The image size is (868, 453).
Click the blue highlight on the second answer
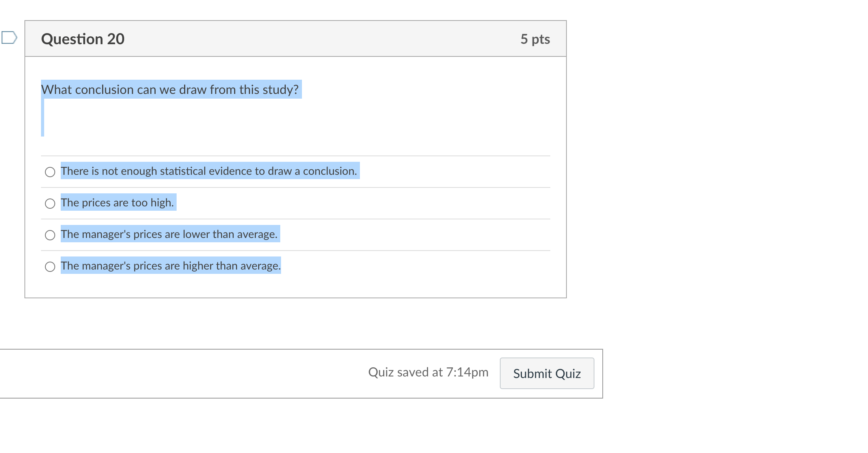point(117,202)
